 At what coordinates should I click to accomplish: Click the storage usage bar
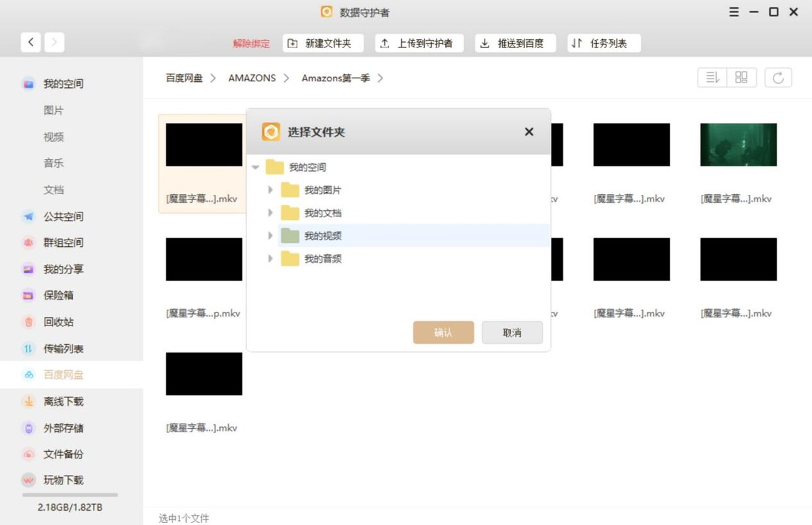click(x=70, y=495)
